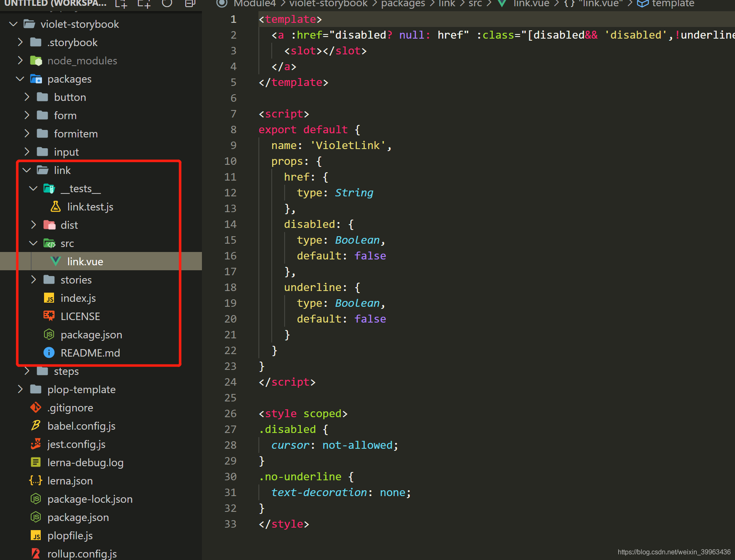Select link.vue in the explorer
Screen dimensions: 735x560
pyautogui.click(x=101, y=261)
